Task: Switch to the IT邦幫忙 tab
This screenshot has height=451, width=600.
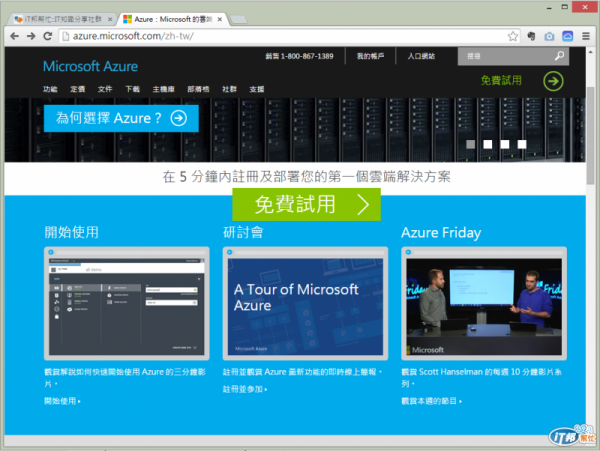Action: [63, 19]
